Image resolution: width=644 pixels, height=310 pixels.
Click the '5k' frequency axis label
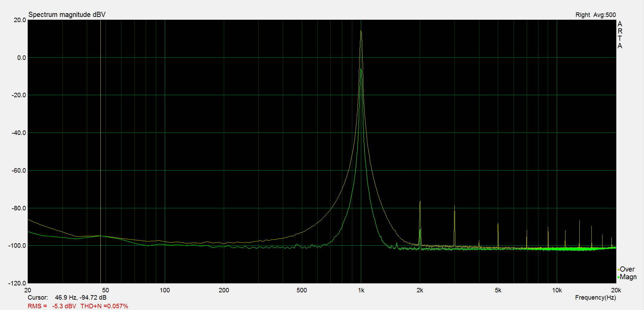click(x=498, y=290)
